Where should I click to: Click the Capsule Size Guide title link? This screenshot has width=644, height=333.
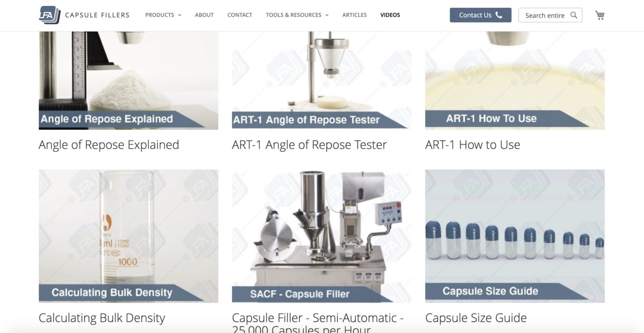click(x=476, y=318)
